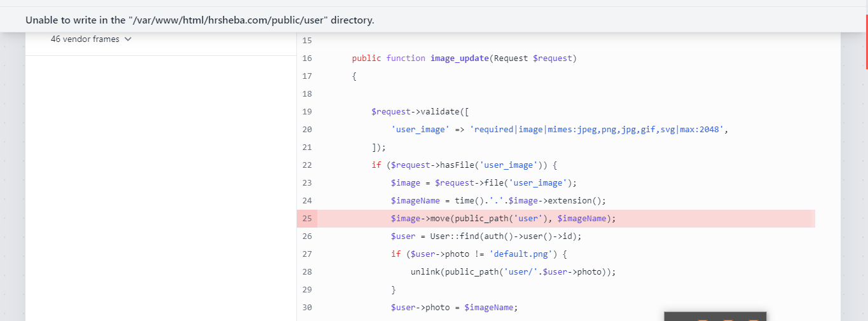Click the $user = User::find(auth()->user()->id) line
The image size is (868, 321).
tap(486, 236)
